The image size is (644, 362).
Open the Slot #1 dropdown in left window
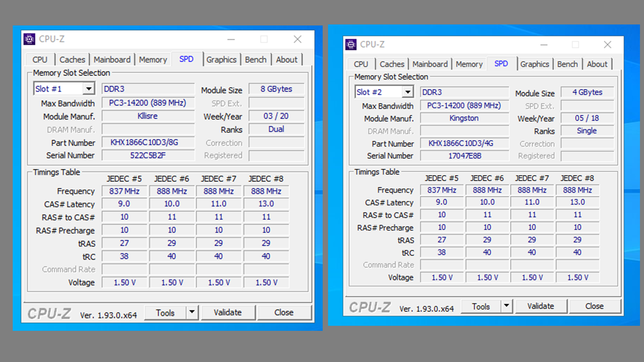[x=89, y=89]
